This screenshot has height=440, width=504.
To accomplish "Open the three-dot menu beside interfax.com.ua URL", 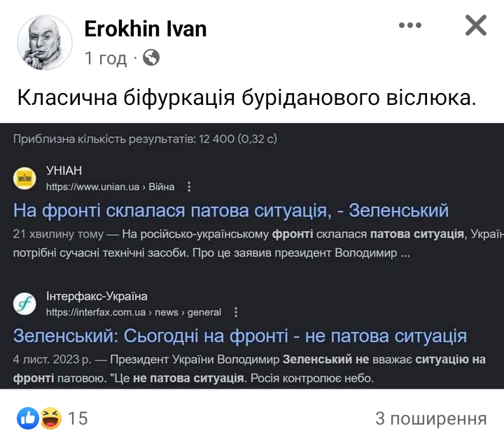I will coord(235,312).
